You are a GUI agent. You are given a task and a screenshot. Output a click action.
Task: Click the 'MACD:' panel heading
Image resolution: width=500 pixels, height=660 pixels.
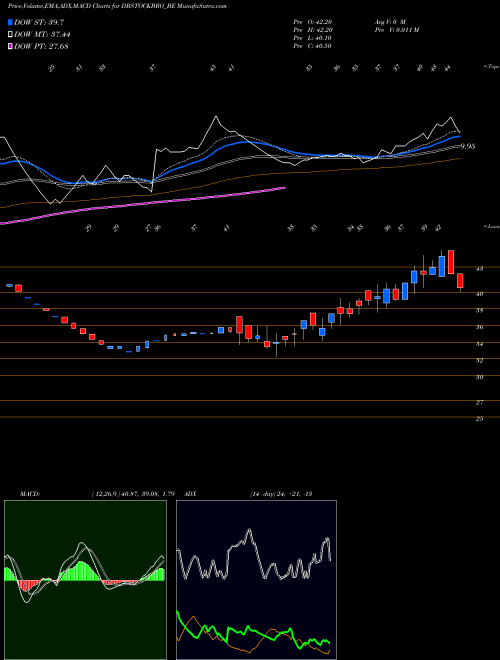pos(29,494)
